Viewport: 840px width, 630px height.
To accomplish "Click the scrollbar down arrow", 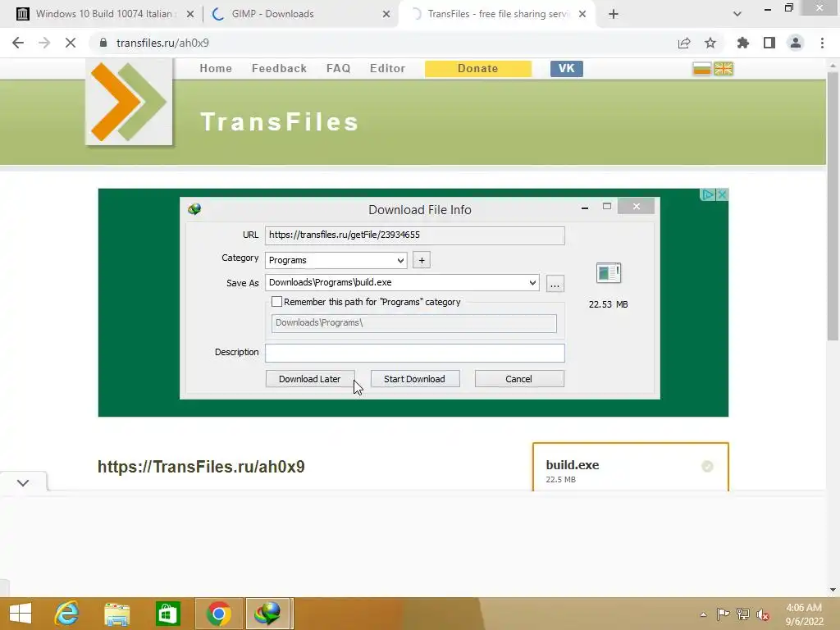I will (x=833, y=590).
